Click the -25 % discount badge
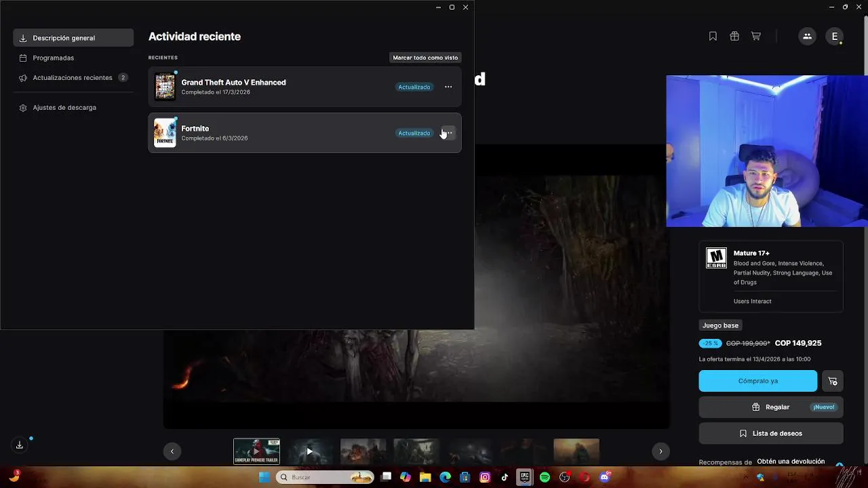Viewport: 868px width, 488px height. pyautogui.click(x=711, y=344)
